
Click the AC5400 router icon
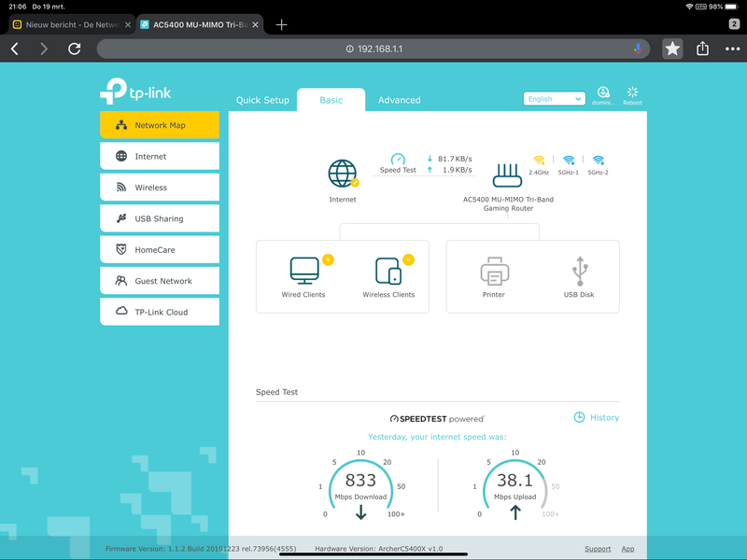tap(507, 175)
